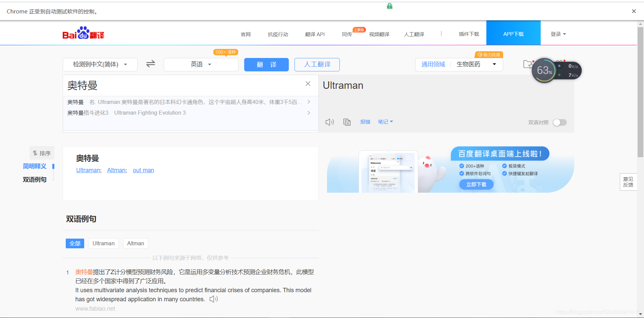The image size is (644, 318).
Task: Click the desktop app preview image
Action: coord(388,172)
